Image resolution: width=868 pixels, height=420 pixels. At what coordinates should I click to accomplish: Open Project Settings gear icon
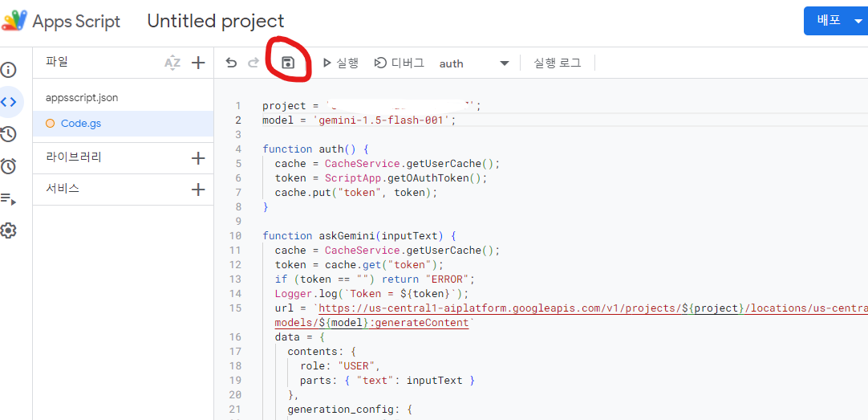point(8,230)
